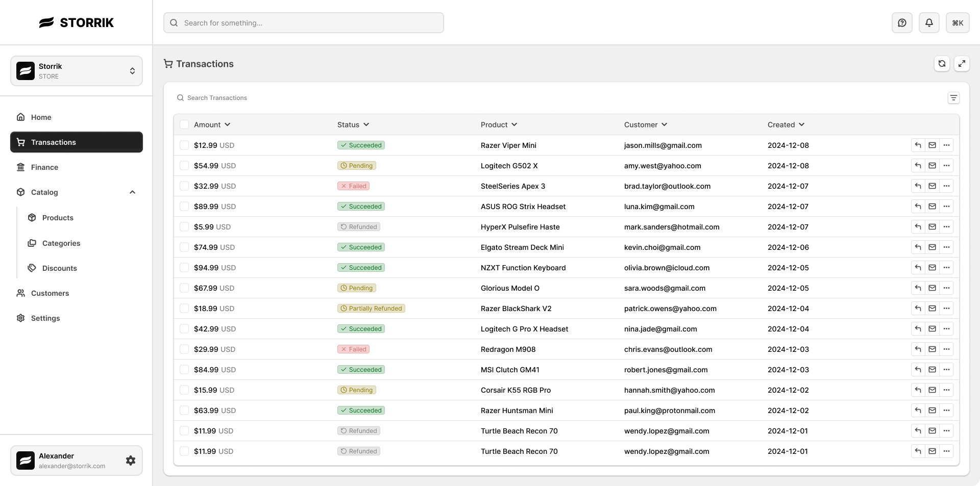980x486 pixels.
Task: Open the Created column sort dropdown
Action: 786,125
